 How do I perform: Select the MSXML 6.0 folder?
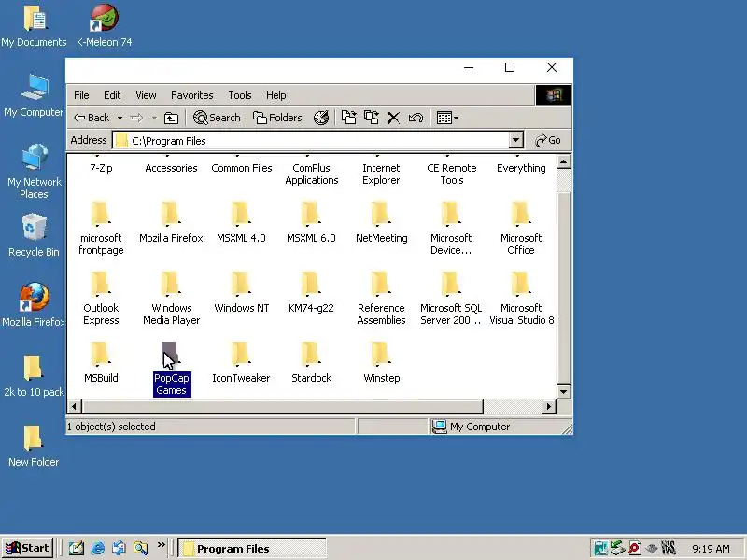(311, 223)
